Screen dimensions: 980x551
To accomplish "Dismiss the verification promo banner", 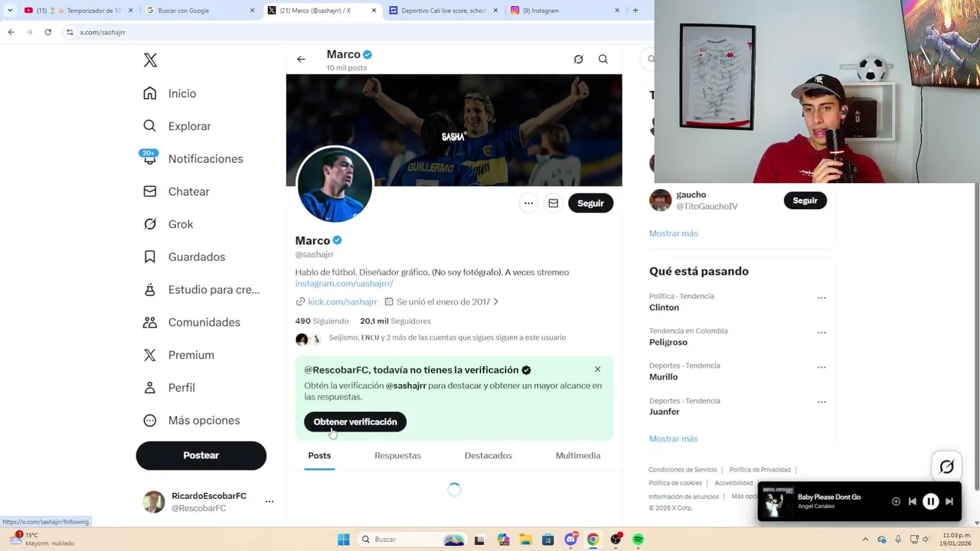I will click(x=597, y=370).
